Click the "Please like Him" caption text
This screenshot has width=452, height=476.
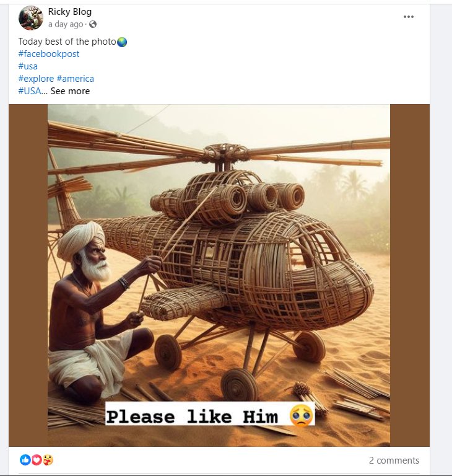pyautogui.click(x=193, y=416)
